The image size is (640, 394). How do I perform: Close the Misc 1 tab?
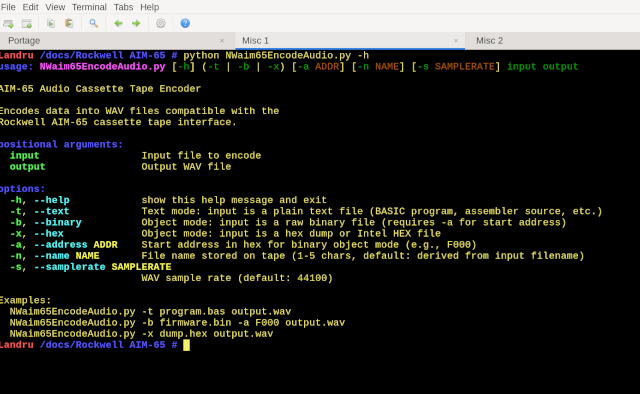(x=456, y=40)
